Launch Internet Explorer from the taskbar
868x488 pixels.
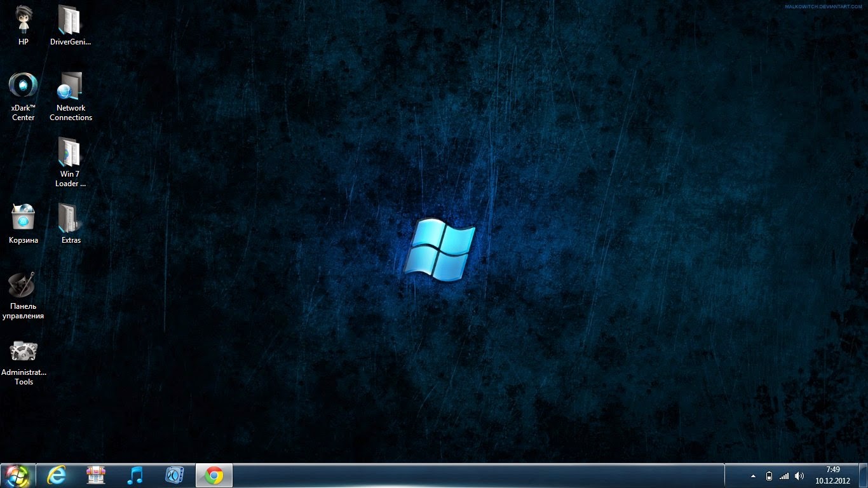click(57, 475)
